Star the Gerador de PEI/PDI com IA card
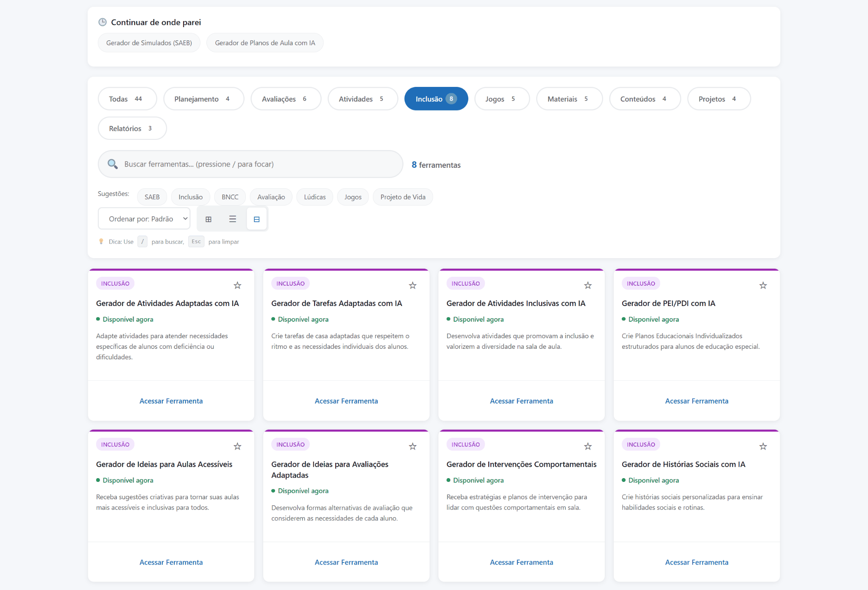This screenshot has height=590, width=868. pos(763,285)
